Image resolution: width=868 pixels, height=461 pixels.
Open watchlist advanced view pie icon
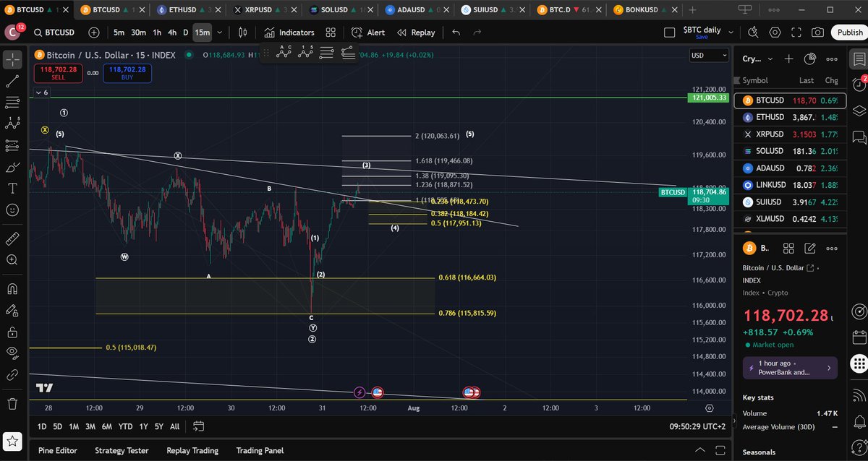coord(811,59)
